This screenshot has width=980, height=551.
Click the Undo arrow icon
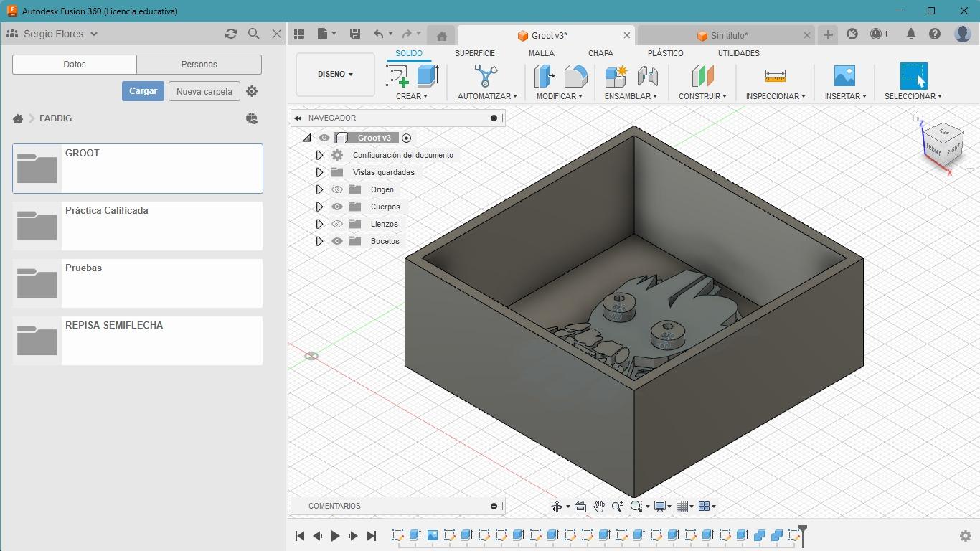378,34
